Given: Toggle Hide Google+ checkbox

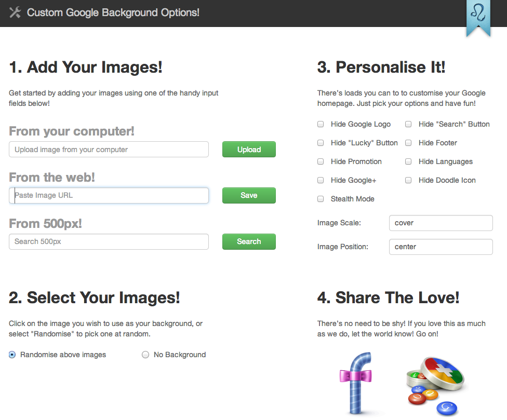Looking at the screenshot, I should coord(321,180).
